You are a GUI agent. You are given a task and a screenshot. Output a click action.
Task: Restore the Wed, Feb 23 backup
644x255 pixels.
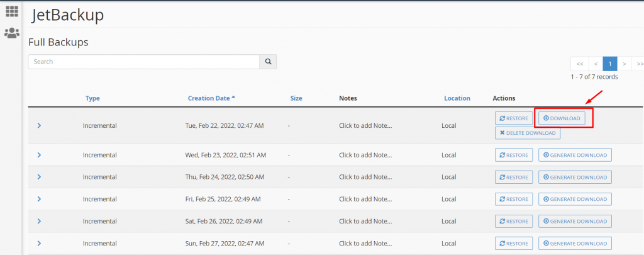tap(514, 155)
